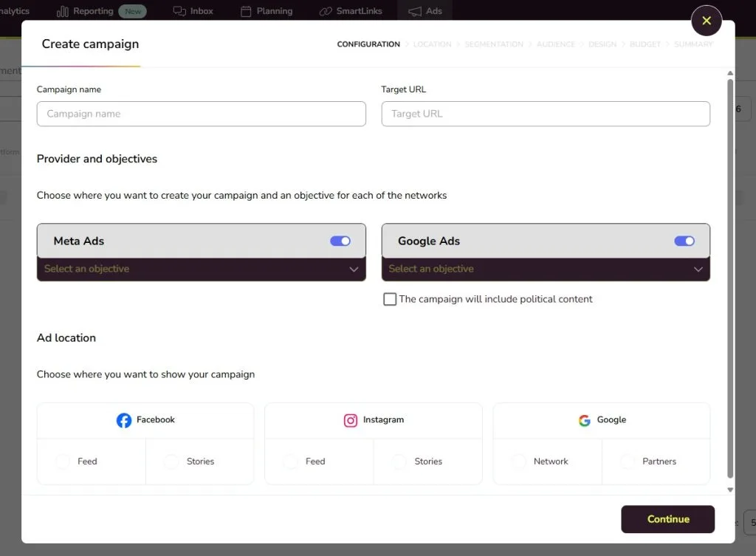Viewport: 756px width, 556px height.
Task: Go to the Design step
Action: coord(602,44)
